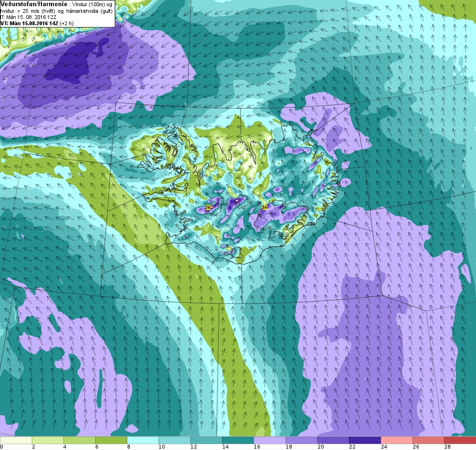The image size is (476, 450).
Task: Click the 4–6 m/s yellow-green legend swatch
Action: pyautogui.click(x=79, y=440)
